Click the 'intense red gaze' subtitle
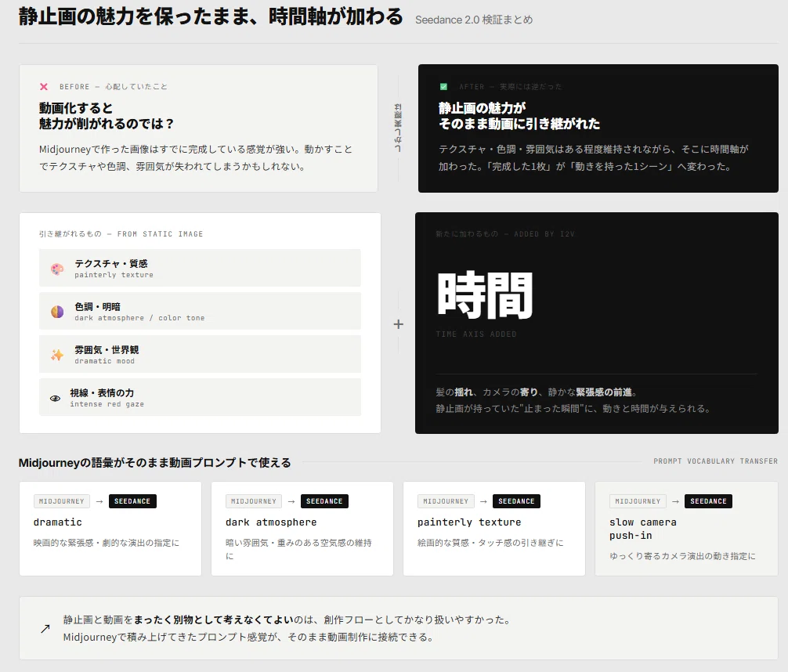The height and width of the screenshot is (672, 788). pyautogui.click(x=107, y=405)
